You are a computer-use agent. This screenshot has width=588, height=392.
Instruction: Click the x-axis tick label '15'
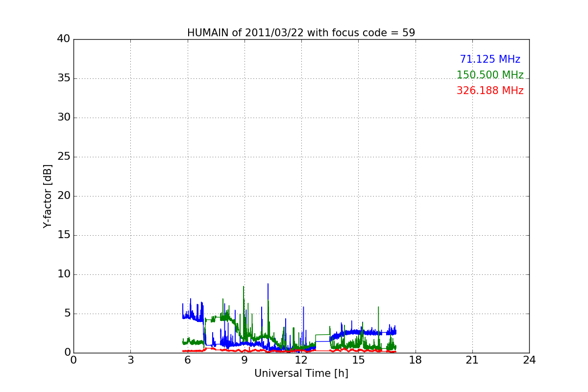coord(358,360)
